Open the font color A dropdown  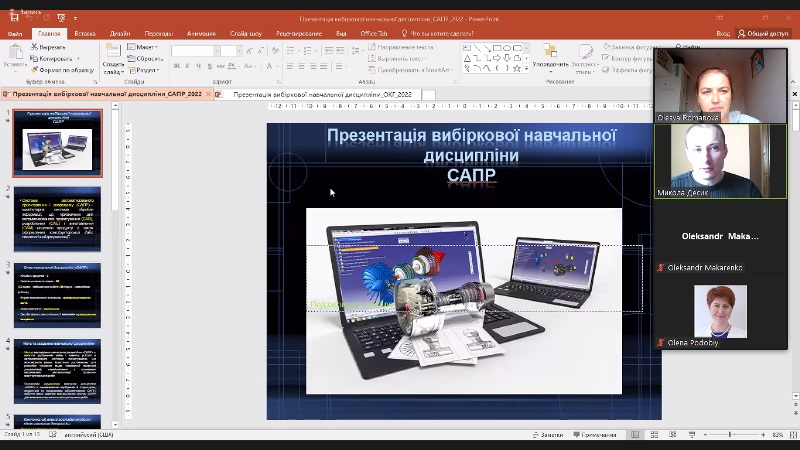[276, 66]
